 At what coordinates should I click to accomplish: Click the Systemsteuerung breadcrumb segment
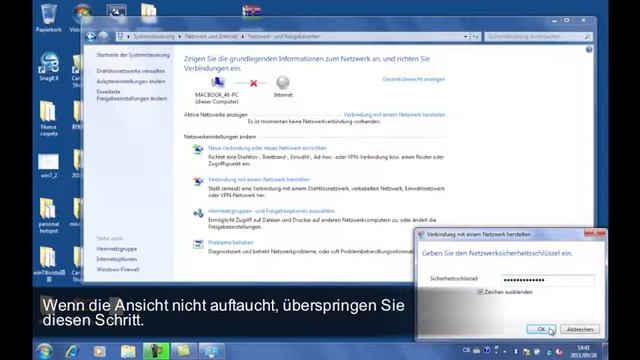pos(154,36)
